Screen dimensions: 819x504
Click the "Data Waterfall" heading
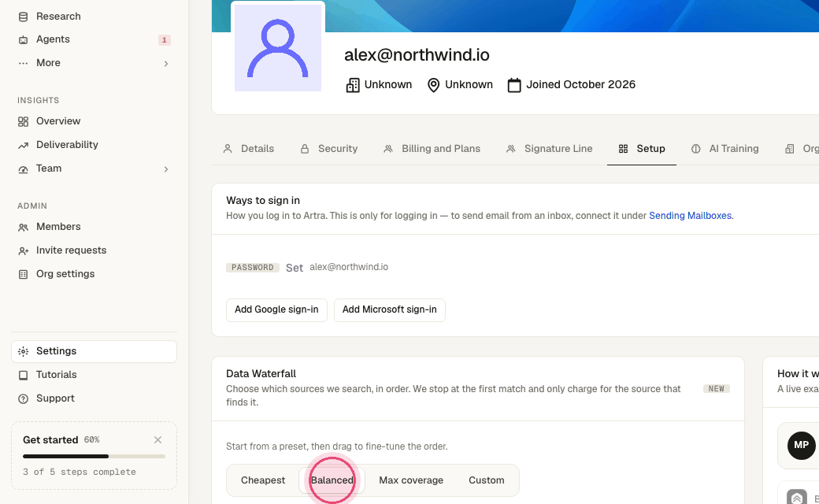pos(261,374)
